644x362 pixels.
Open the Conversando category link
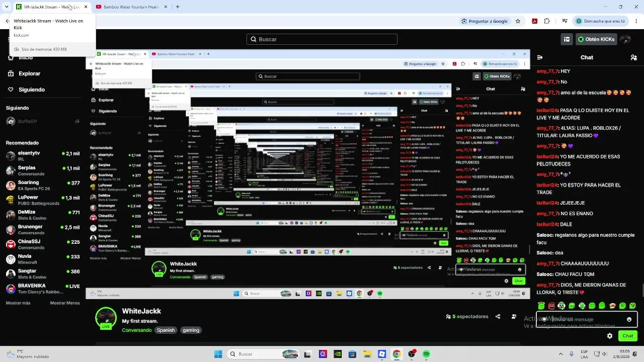coord(136,330)
